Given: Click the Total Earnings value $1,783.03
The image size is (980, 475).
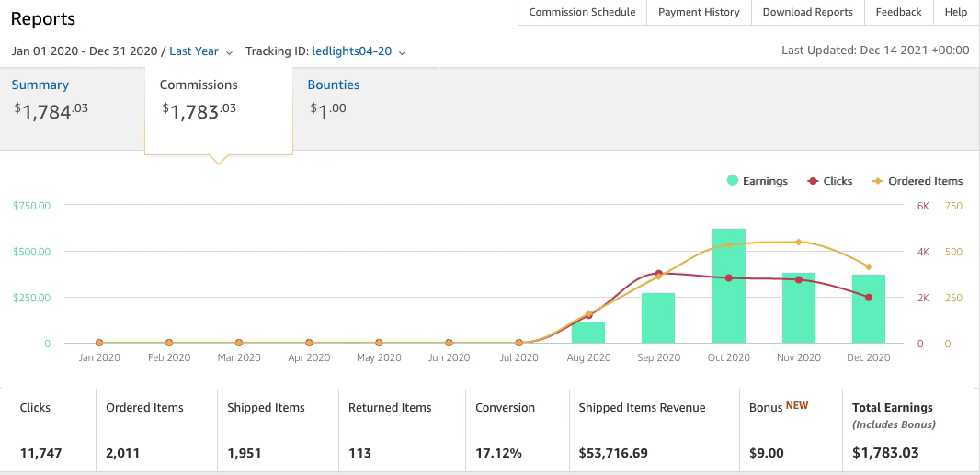Looking at the screenshot, I should (885, 453).
